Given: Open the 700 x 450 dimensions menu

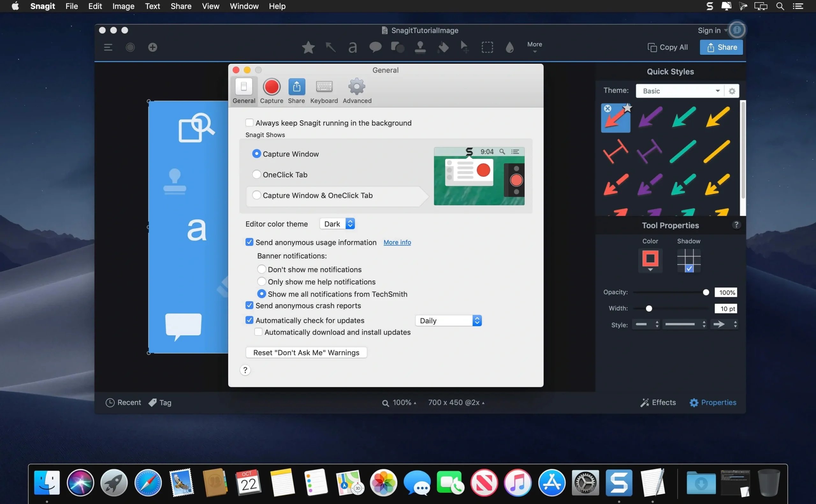Looking at the screenshot, I should point(456,403).
